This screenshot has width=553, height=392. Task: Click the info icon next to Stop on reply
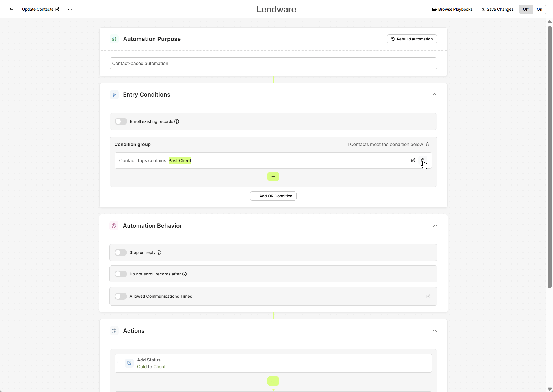[159, 252]
